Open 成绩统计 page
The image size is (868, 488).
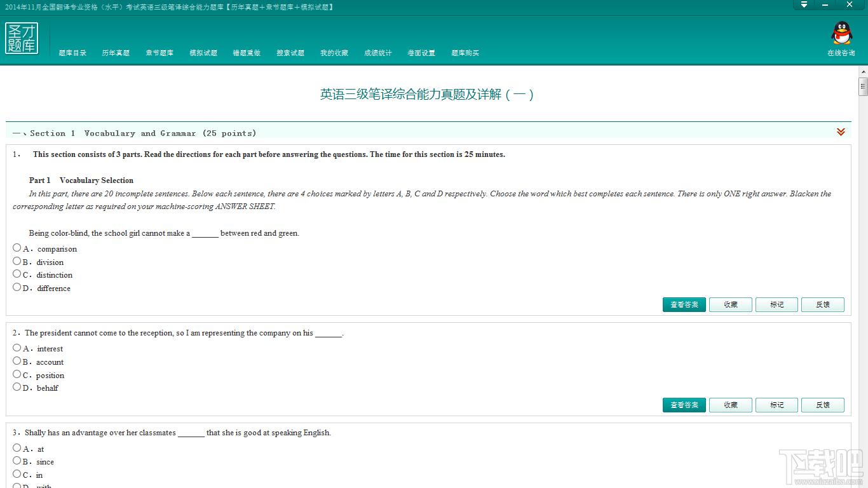[378, 53]
